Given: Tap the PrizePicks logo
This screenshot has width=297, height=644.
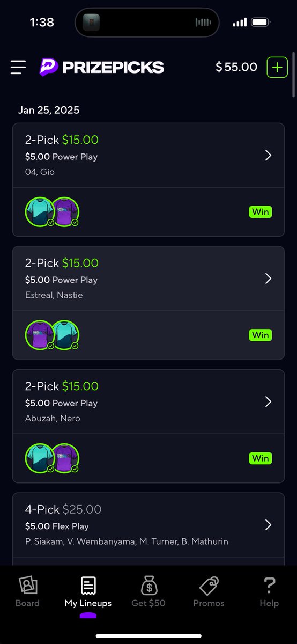Looking at the screenshot, I should coord(102,67).
